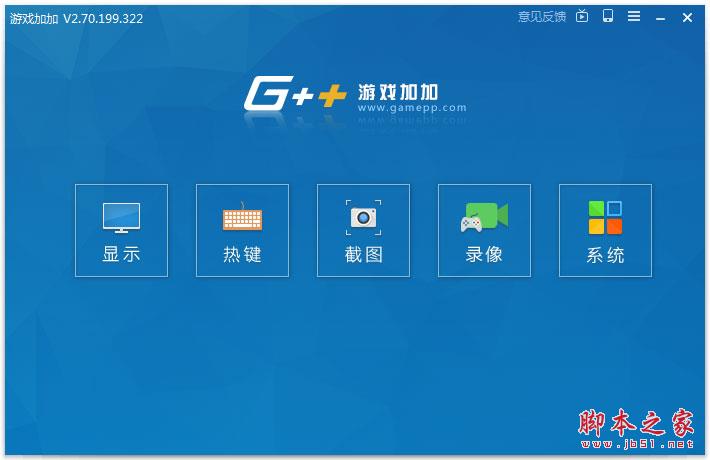The width and height of the screenshot is (710, 460).
Task: Open the hamburger main menu
Action: coord(634,17)
